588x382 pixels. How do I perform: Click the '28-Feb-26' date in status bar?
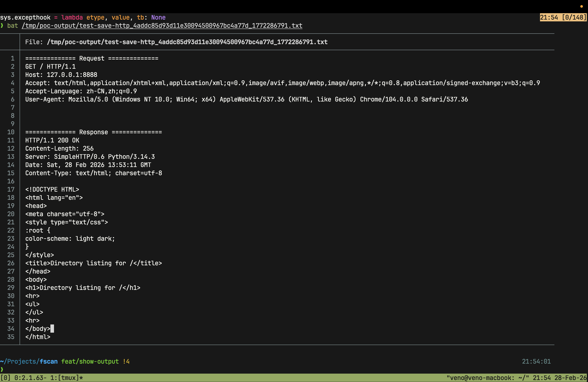(570, 378)
